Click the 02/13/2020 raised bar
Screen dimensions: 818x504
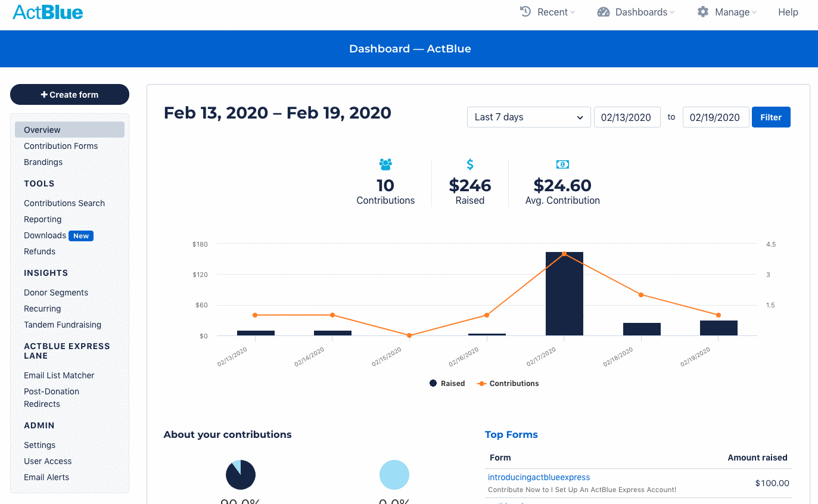[x=256, y=333]
